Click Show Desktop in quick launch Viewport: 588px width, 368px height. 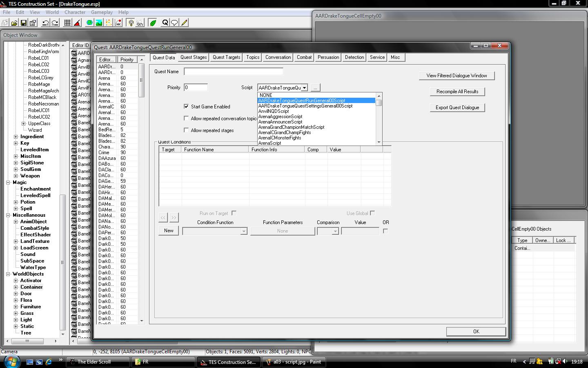tap(30, 362)
